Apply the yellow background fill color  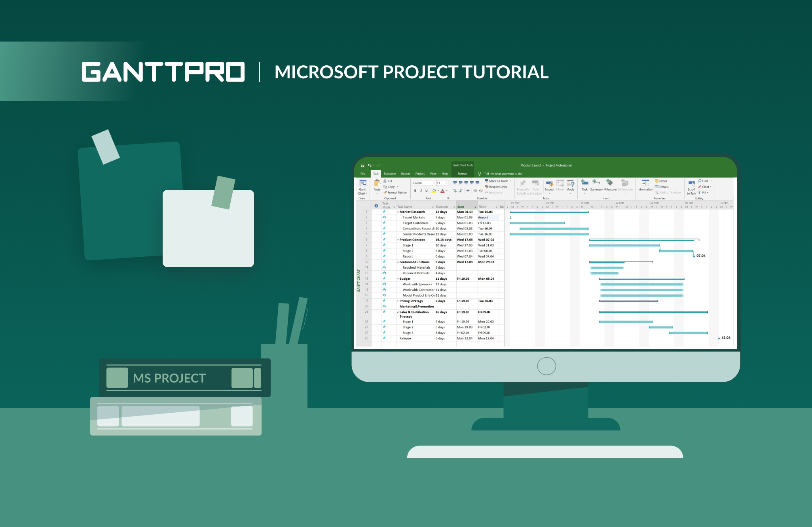[x=434, y=191]
